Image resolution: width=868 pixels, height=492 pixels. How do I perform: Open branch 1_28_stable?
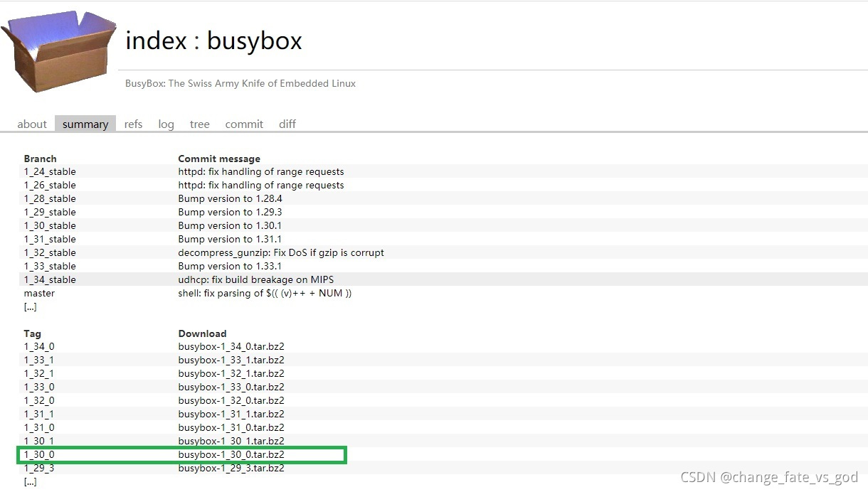click(50, 198)
